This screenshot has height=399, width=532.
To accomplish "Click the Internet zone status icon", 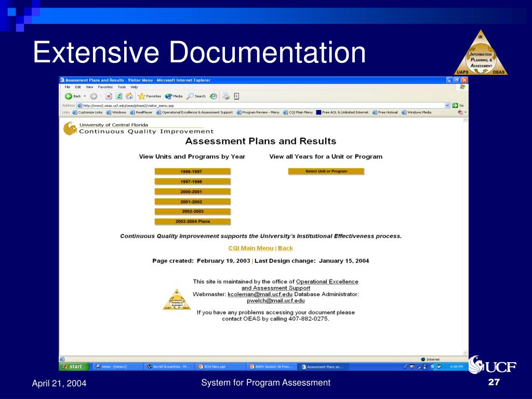I will pos(430,360).
